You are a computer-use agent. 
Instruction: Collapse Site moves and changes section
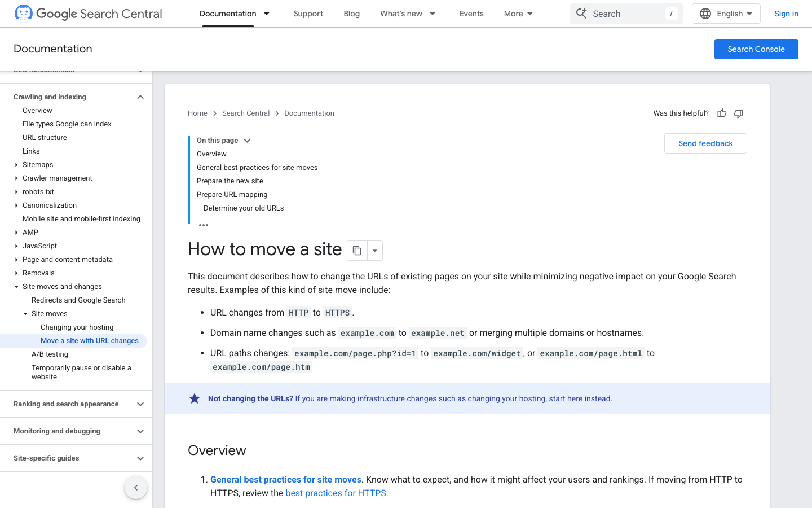point(16,287)
